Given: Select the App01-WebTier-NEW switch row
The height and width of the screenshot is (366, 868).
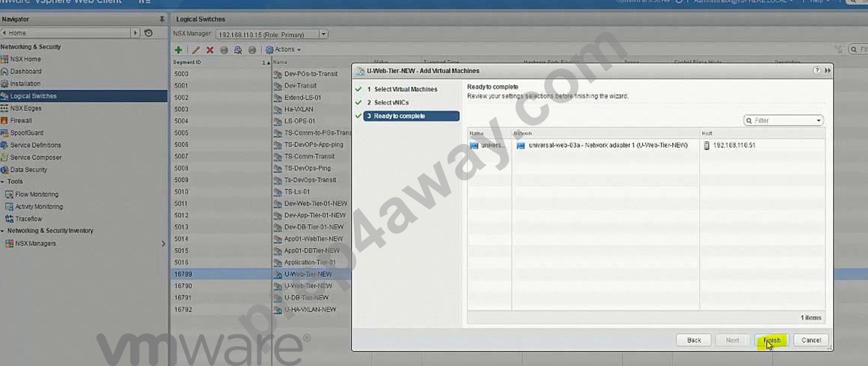Looking at the screenshot, I should 313,239.
